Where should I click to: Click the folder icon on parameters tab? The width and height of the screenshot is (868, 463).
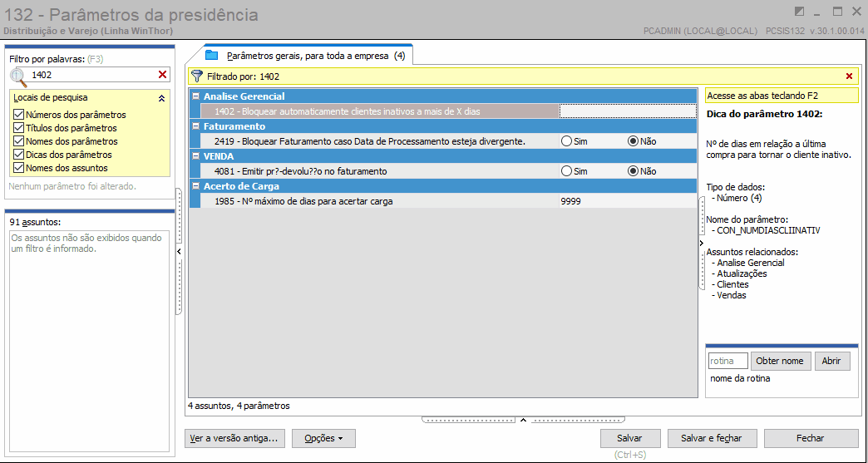(x=212, y=56)
